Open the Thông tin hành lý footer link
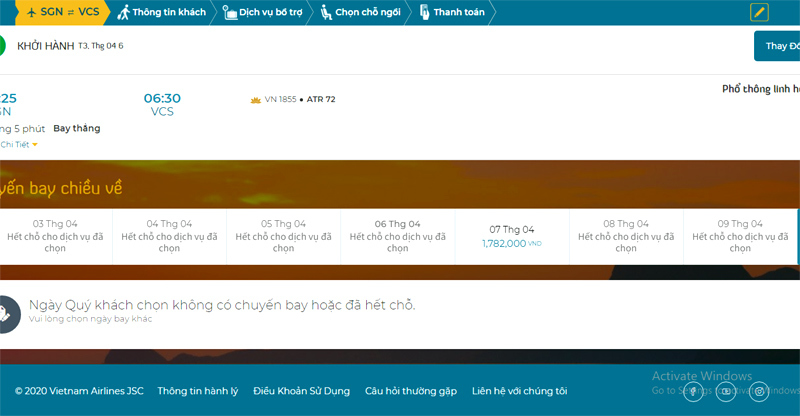800x416 pixels. click(197, 391)
